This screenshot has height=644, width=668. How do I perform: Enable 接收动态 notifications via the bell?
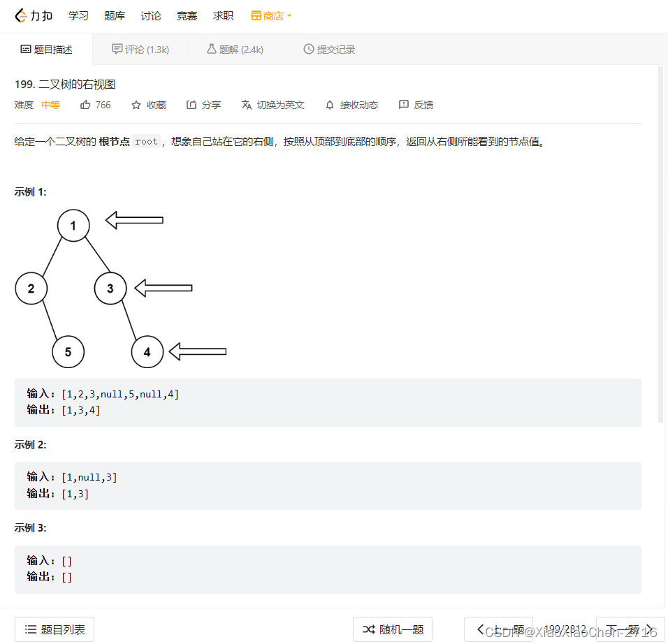(329, 105)
